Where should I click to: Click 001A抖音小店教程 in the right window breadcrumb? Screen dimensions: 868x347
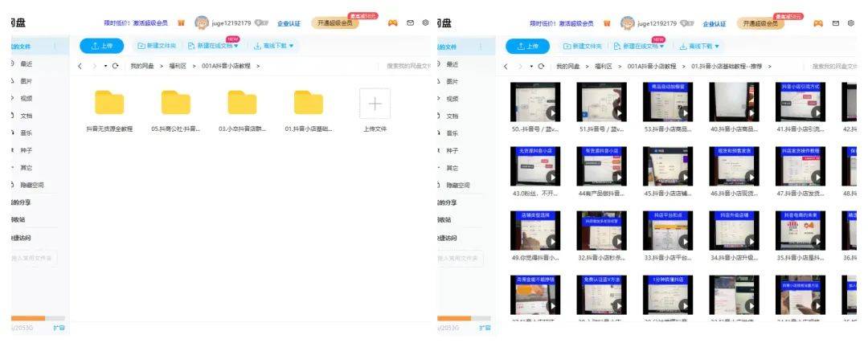(x=652, y=66)
